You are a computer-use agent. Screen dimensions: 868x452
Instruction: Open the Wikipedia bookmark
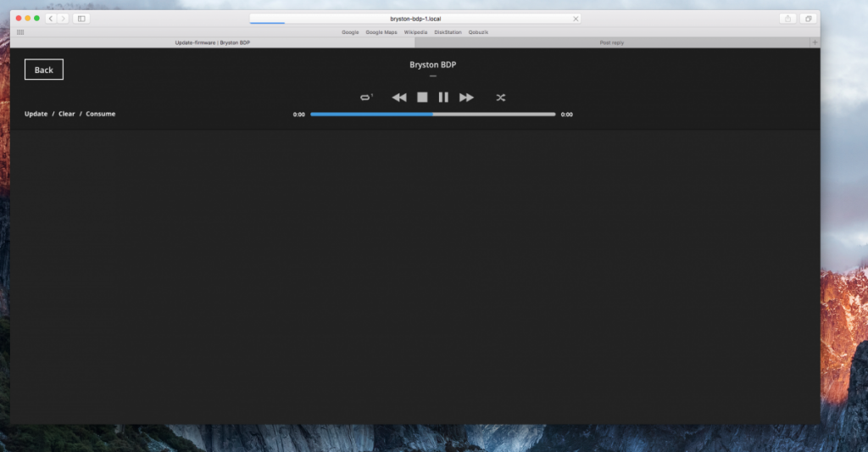[415, 32]
